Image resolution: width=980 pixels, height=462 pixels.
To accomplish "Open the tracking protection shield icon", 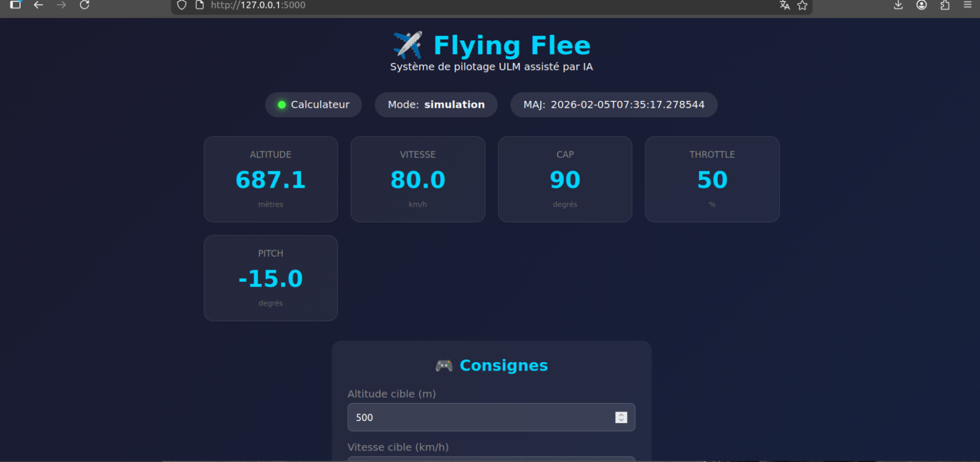I will coord(181,5).
